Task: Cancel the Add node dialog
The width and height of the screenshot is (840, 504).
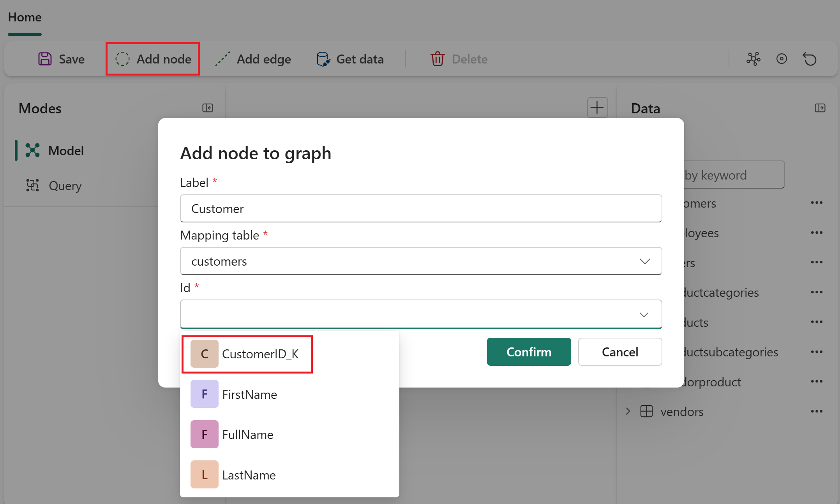Action: coord(619,352)
